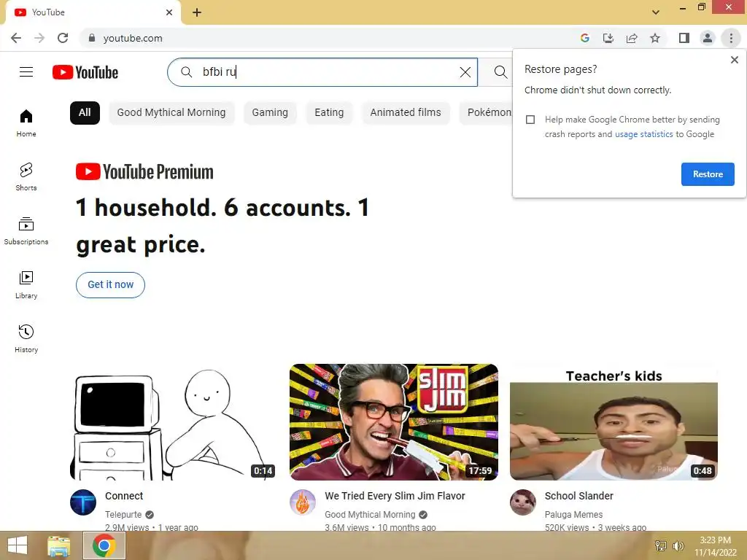The width and height of the screenshot is (747, 560).
Task: Go back with the browser back arrow
Action: coord(16,38)
